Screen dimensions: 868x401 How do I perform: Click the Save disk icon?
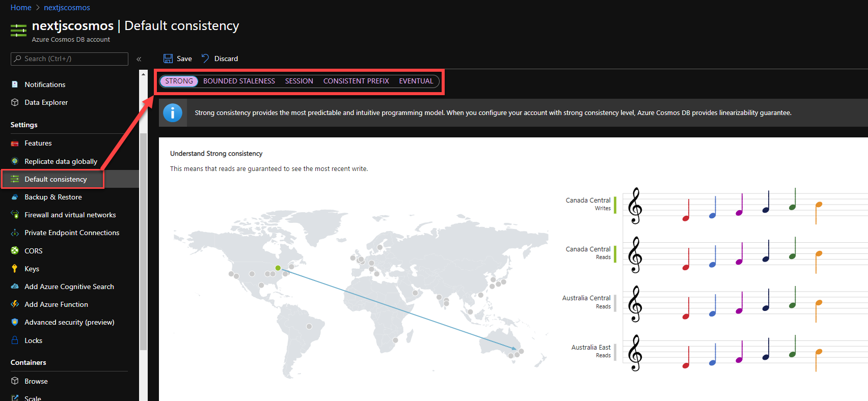168,59
